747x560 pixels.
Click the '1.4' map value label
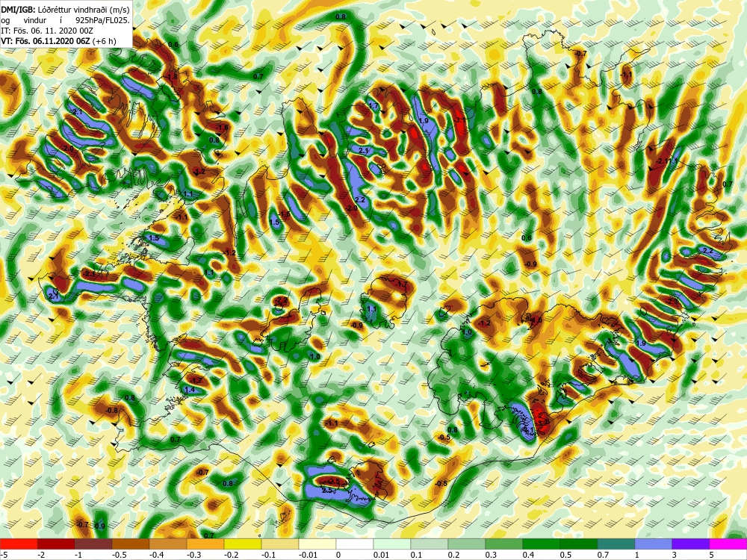190,390
